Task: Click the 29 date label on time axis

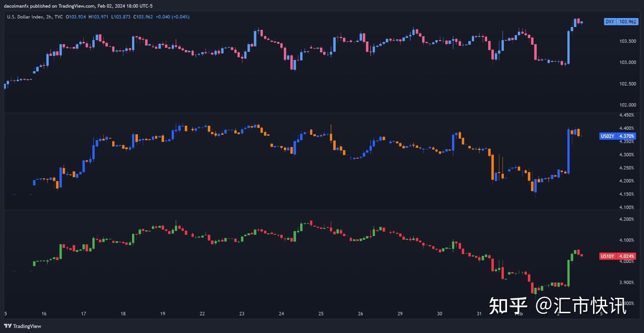Action: click(x=400, y=314)
